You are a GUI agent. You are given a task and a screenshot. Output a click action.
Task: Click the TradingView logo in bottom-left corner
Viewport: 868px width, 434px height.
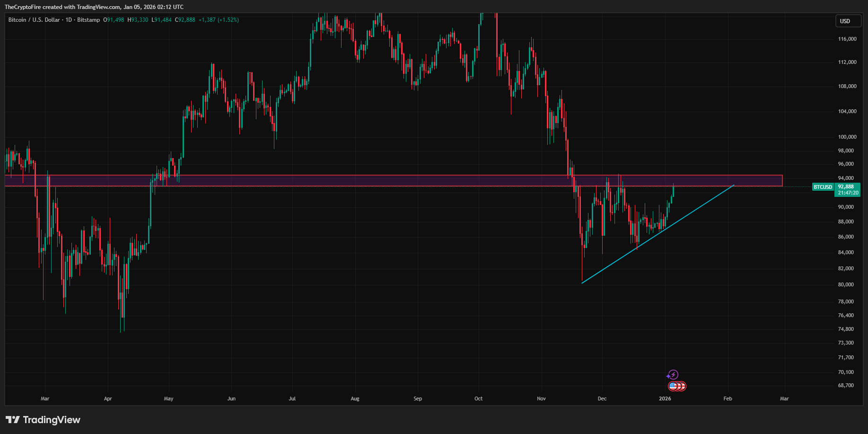coord(43,420)
